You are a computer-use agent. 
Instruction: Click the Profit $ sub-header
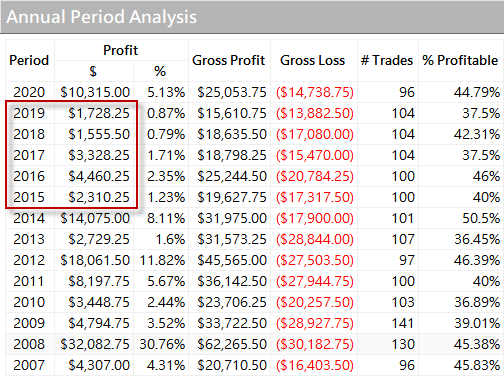tap(93, 71)
